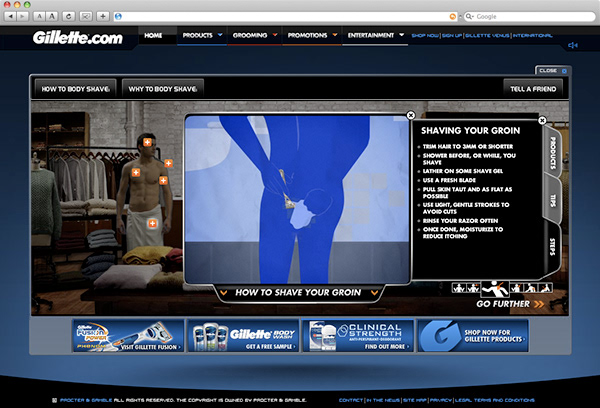Select the second step pictogram thumbnail

coord(473,287)
